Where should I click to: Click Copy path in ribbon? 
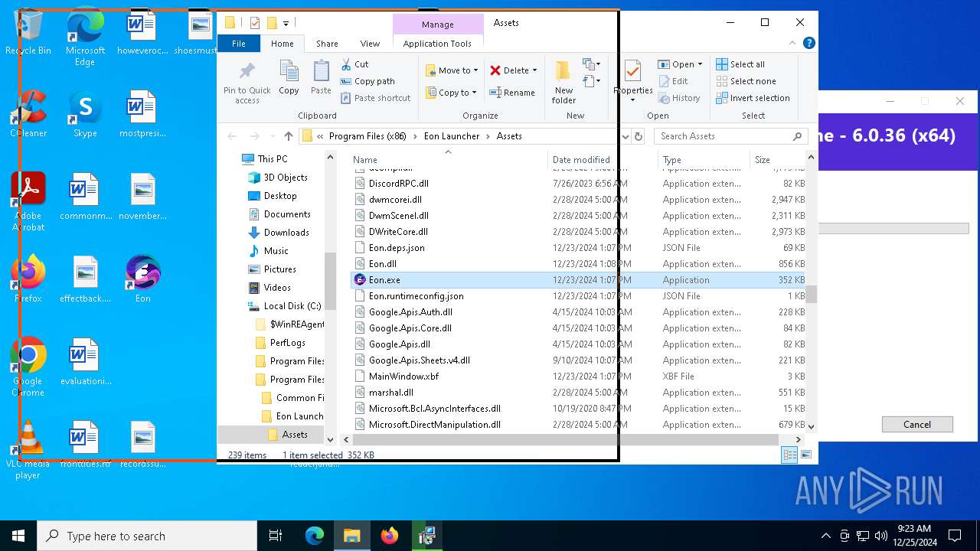pos(367,81)
